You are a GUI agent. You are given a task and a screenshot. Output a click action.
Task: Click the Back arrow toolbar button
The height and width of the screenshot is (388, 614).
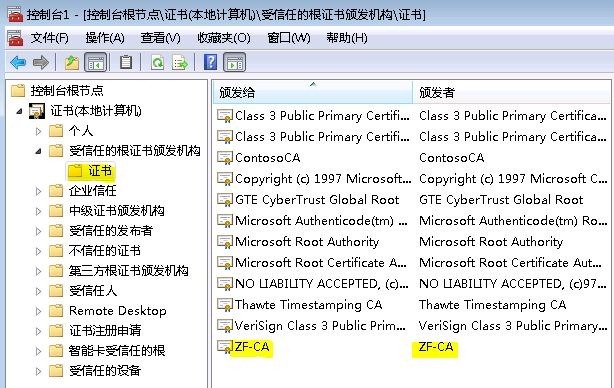pos(18,62)
